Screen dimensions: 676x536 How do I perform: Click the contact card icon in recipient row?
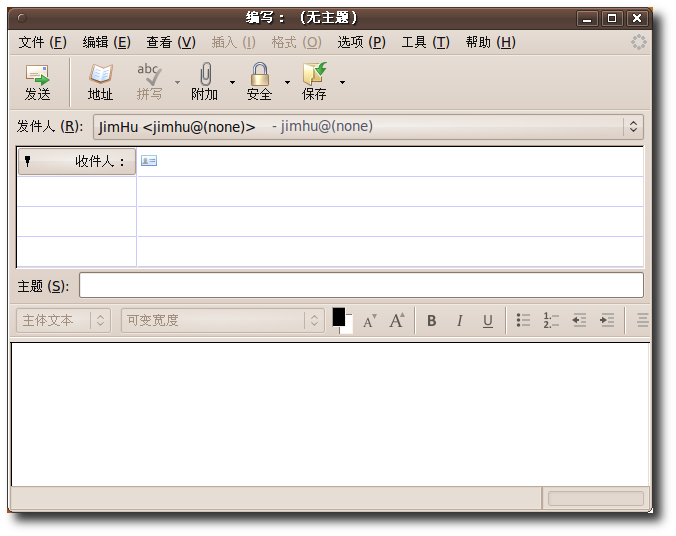149,161
